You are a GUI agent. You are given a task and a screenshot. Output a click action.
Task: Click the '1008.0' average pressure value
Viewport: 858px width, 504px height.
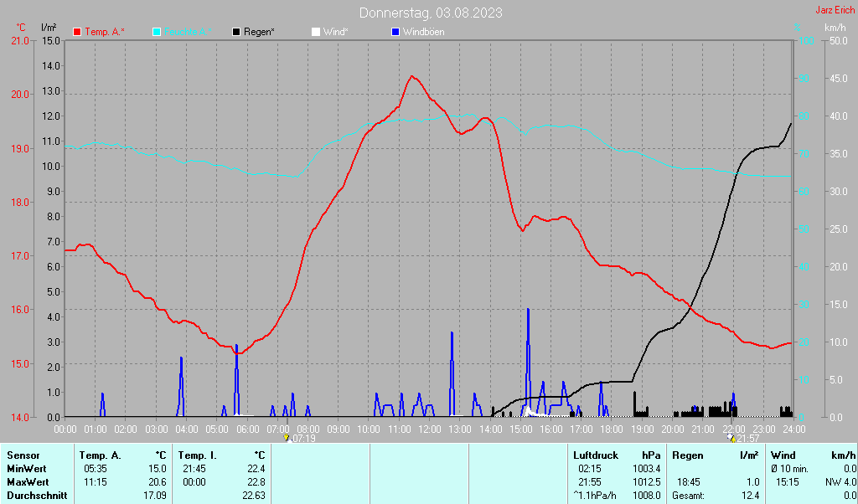click(x=647, y=496)
